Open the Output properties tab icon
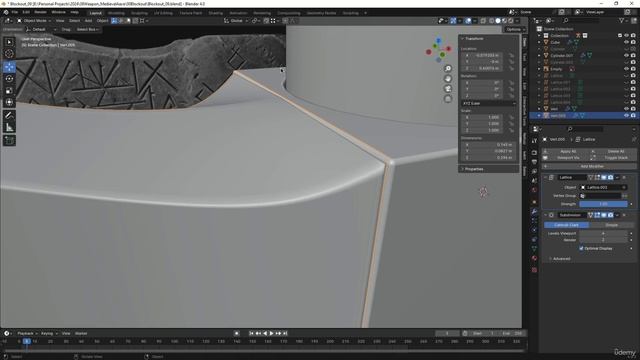Screen dimensions: 640x360 point(534,162)
